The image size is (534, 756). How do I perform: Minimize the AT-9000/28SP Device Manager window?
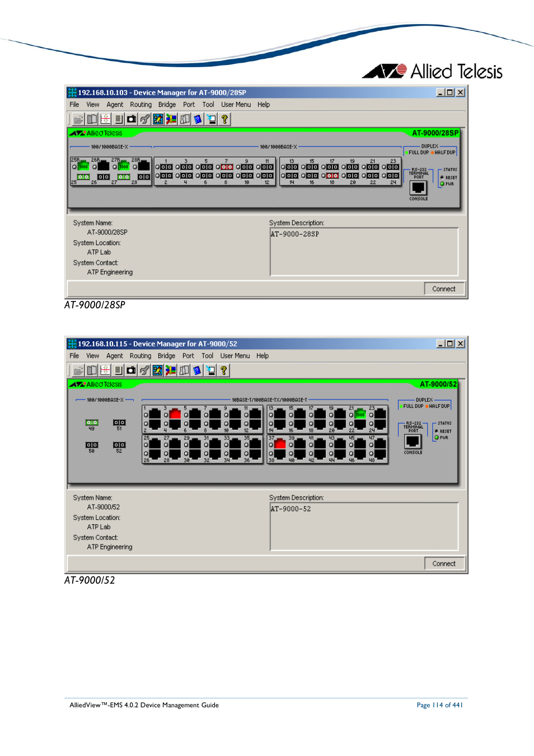coord(441,92)
